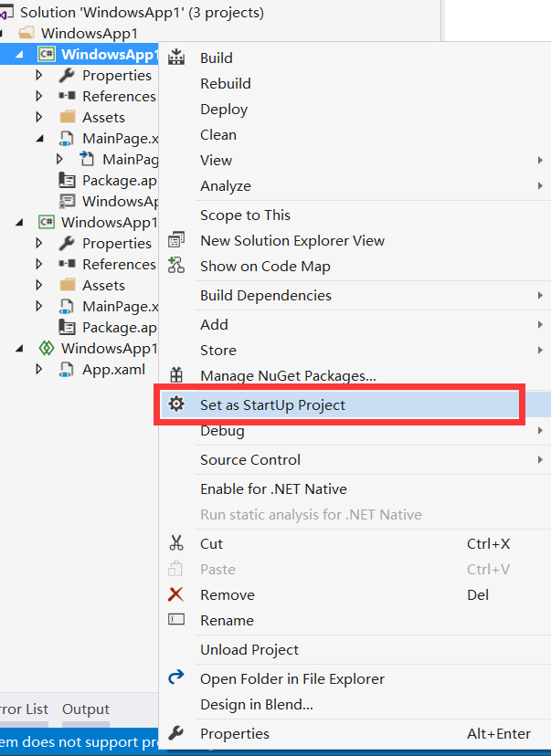This screenshot has height=756, width=551.
Task: Collapse the MainPage.xaml tree node
Action: pos(39,138)
